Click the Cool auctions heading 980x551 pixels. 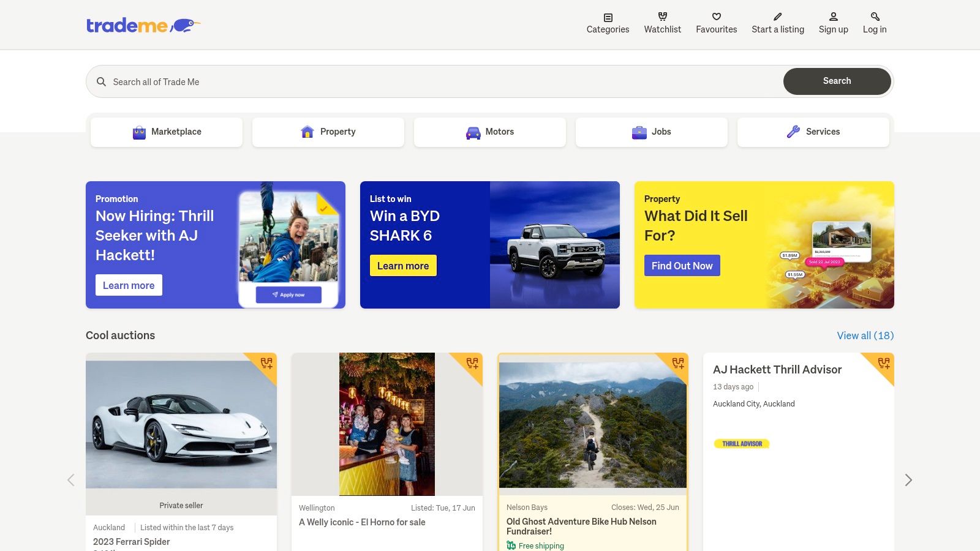click(120, 335)
